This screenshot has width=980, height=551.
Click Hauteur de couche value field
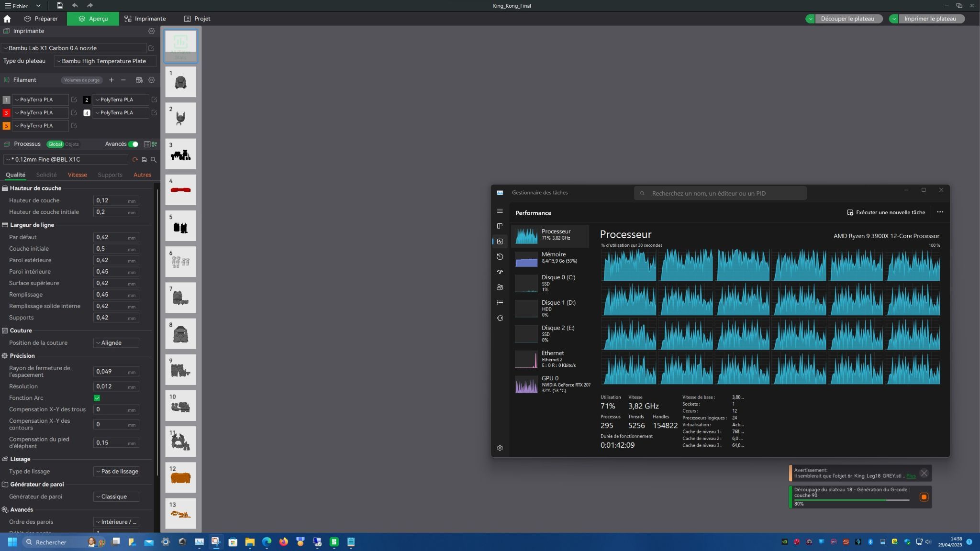(x=116, y=201)
